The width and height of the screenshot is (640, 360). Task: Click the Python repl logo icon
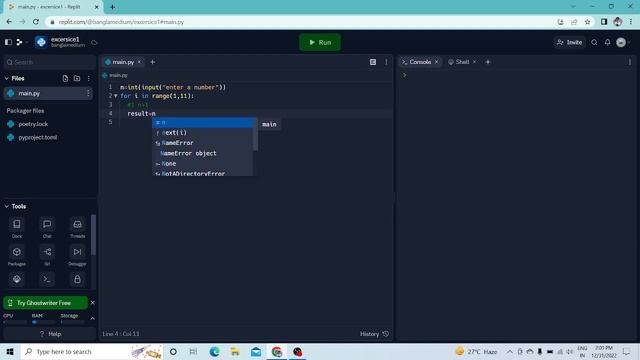41,42
